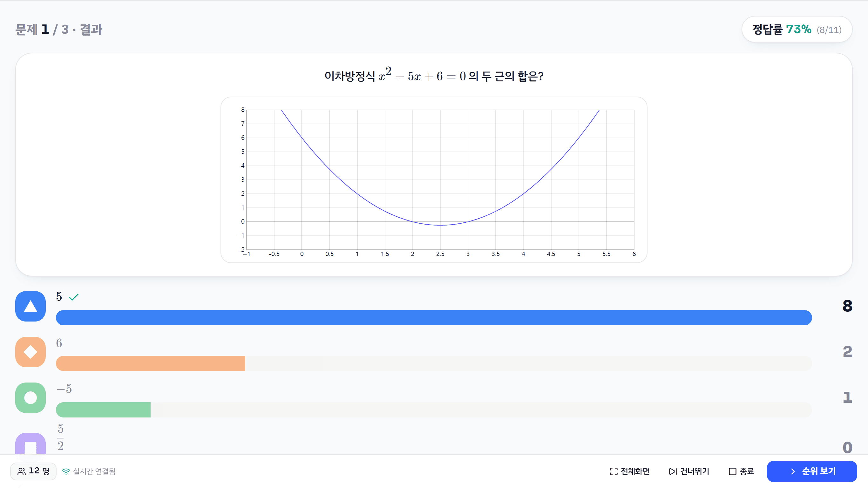Viewport: 868px width, 488px height.
Task: Click the vote count 2 for answer 6
Action: pyautogui.click(x=847, y=352)
